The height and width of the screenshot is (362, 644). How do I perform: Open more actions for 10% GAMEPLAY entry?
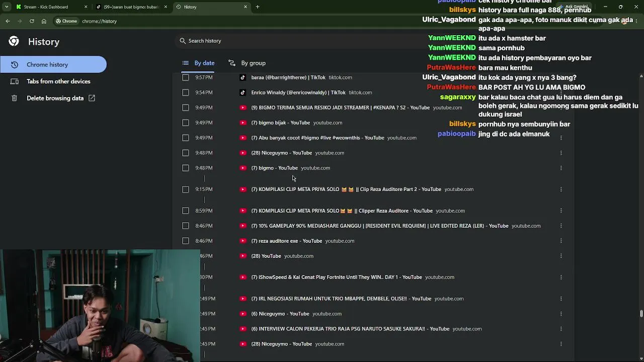tap(561, 226)
